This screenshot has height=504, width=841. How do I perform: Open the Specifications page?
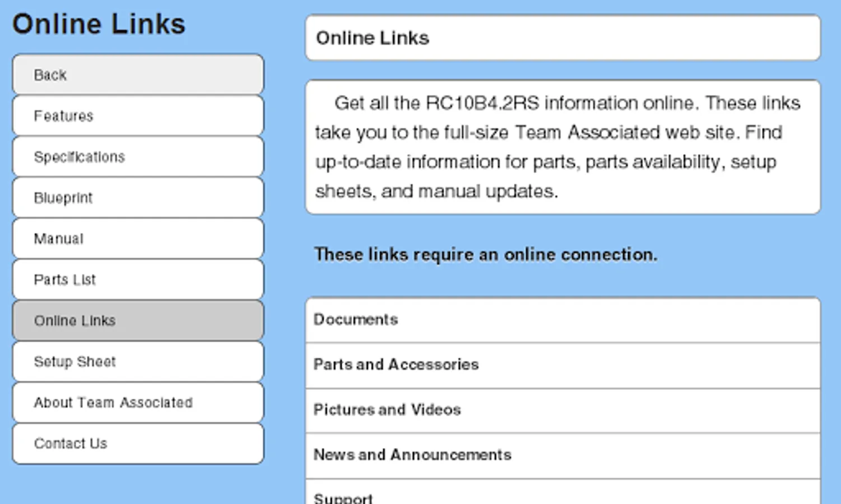[138, 156]
